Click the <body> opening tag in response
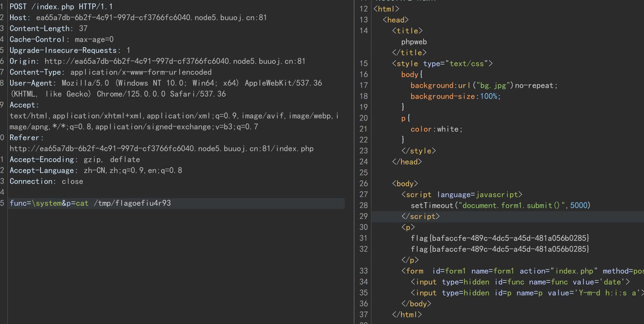644x324 pixels. [405, 183]
